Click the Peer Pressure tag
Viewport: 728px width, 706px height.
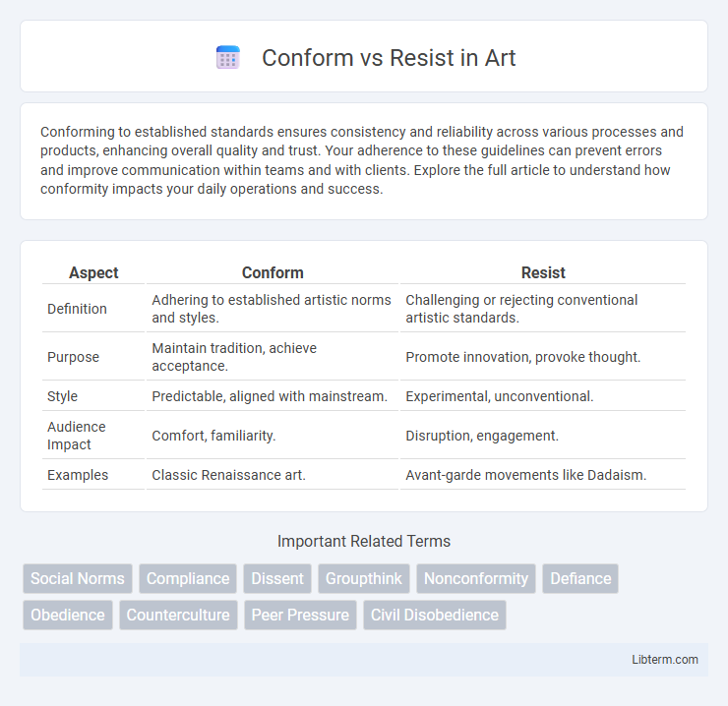[x=300, y=615]
